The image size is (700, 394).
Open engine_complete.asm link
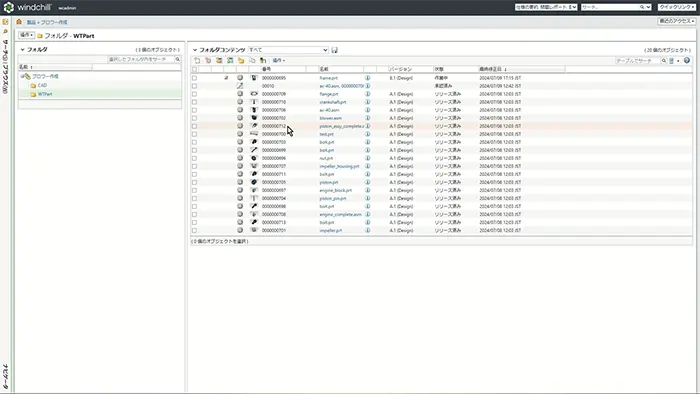(x=341, y=215)
